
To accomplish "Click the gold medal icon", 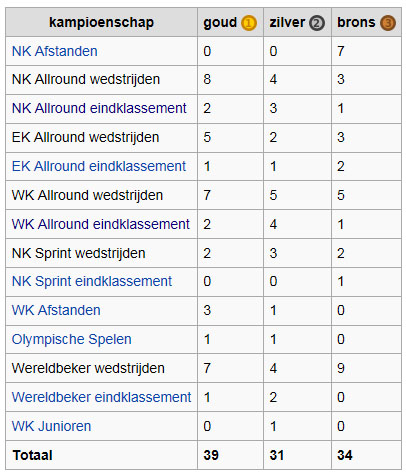I will click(x=249, y=23).
